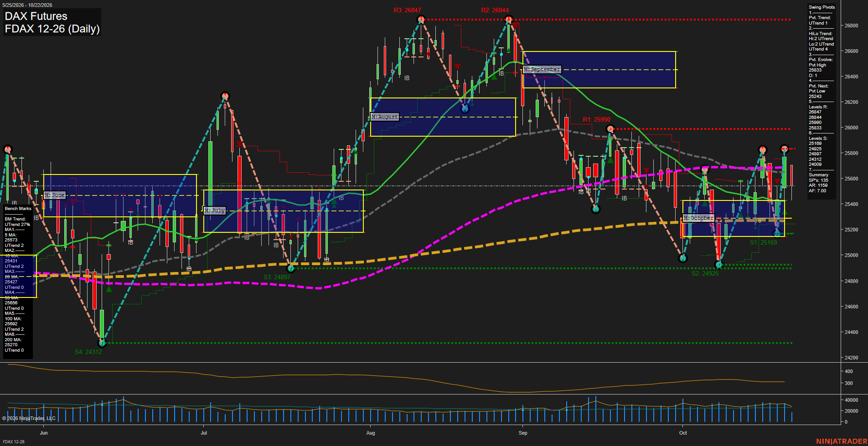The height and width of the screenshot is (446, 868).
Task: Select the swing low pivot marker at S2
Action: (719, 264)
